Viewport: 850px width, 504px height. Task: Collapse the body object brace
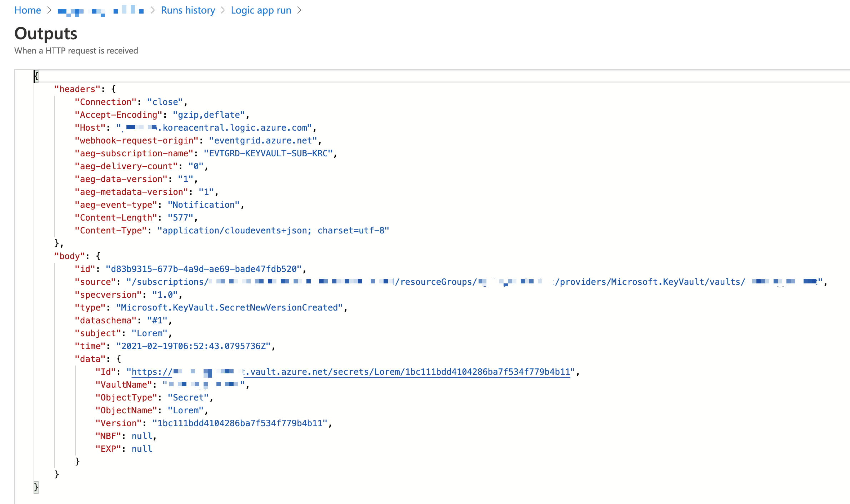[x=98, y=256]
